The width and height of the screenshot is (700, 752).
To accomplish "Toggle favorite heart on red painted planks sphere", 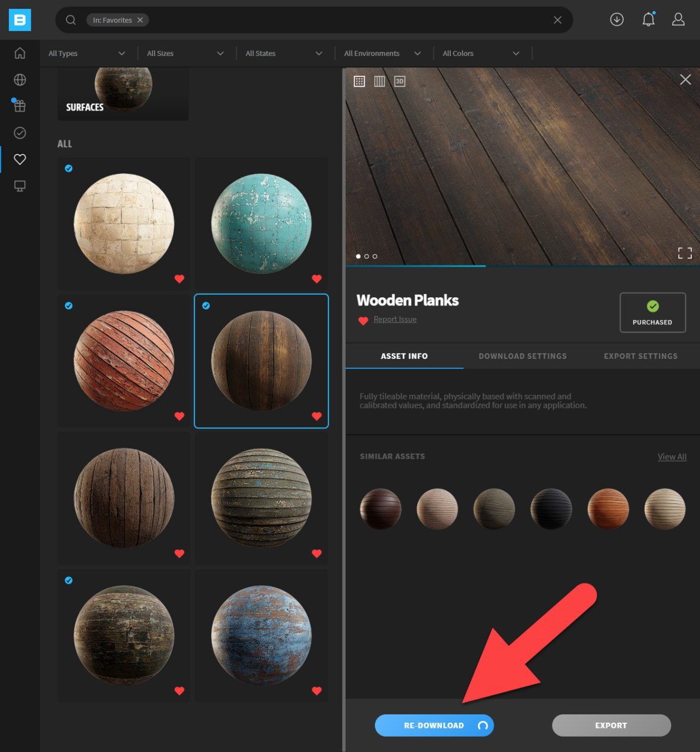I will (179, 416).
